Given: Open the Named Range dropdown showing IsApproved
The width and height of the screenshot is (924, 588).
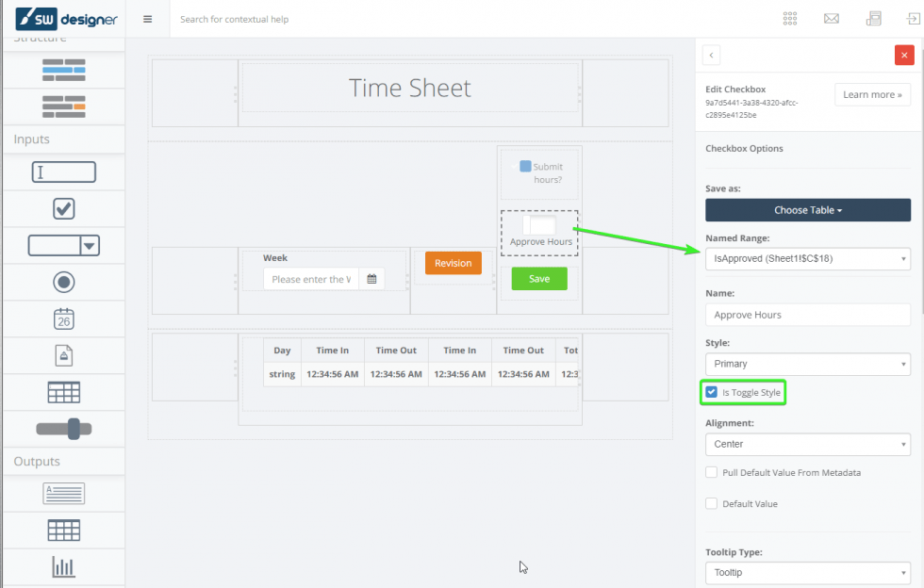Looking at the screenshot, I should 807,259.
